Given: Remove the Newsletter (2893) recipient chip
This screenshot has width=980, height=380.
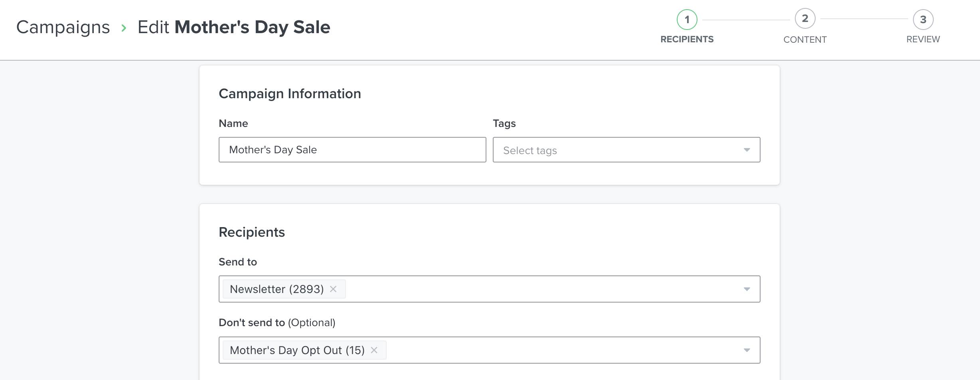Looking at the screenshot, I should coord(333,289).
